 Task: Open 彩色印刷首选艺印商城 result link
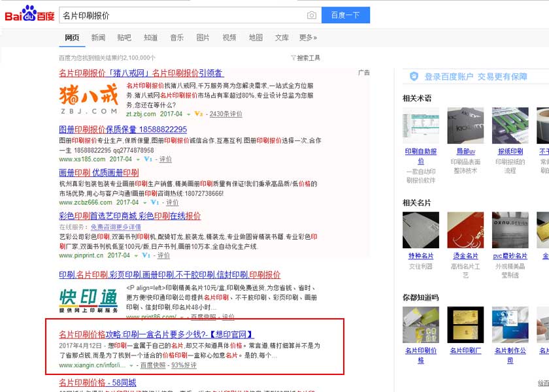click(130, 216)
